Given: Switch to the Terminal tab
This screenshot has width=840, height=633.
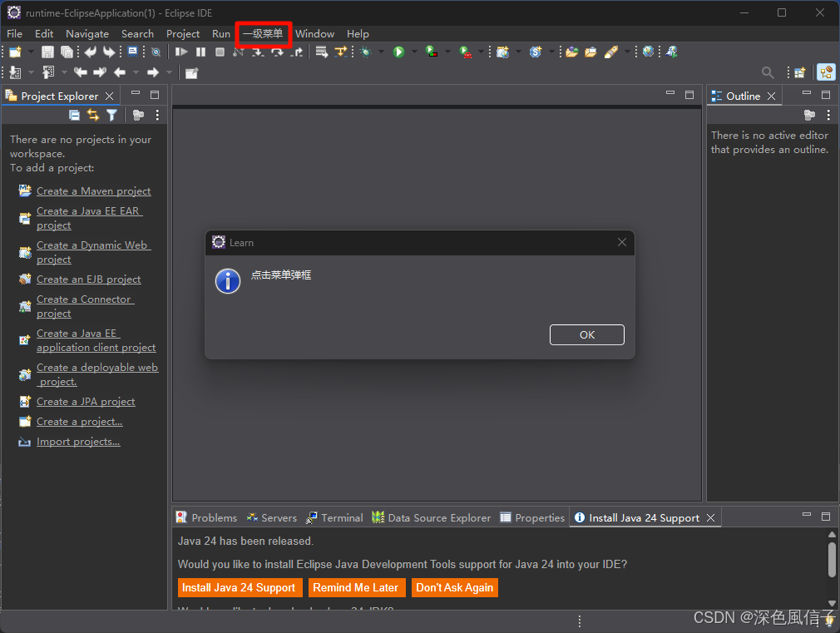Looking at the screenshot, I should [334, 517].
